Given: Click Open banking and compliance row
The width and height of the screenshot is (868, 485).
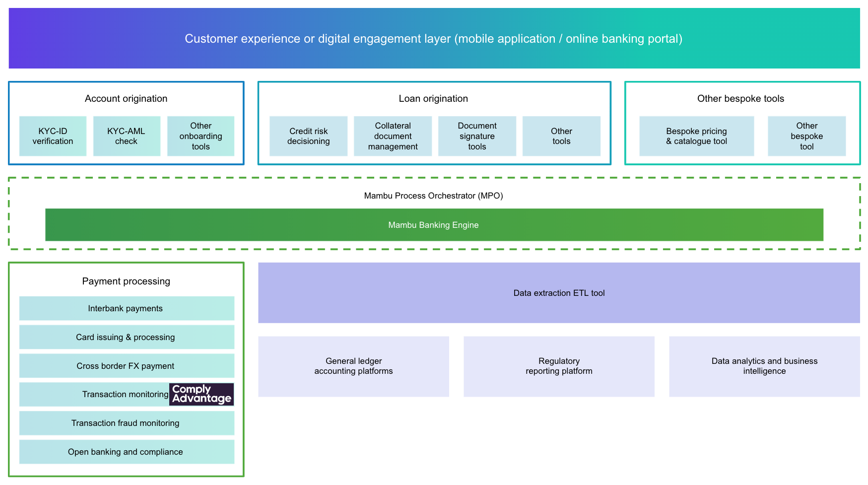Looking at the screenshot, I should pos(127,452).
